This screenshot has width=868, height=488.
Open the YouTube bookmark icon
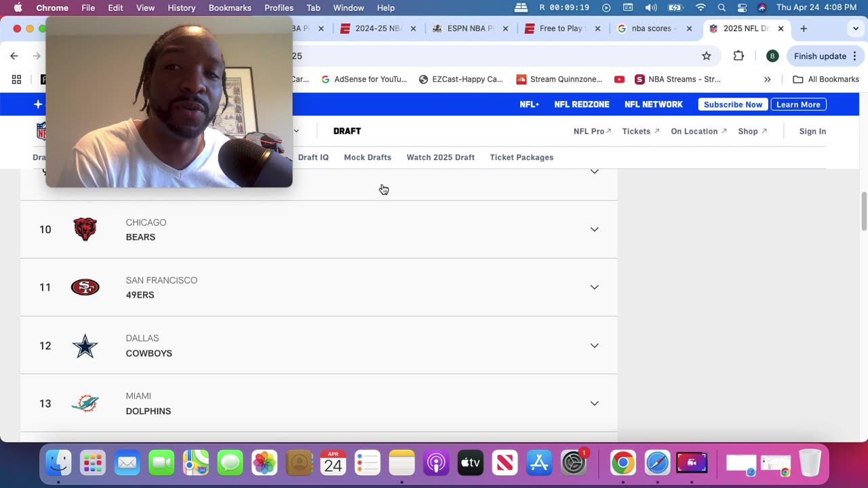click(x=619, y=79)
